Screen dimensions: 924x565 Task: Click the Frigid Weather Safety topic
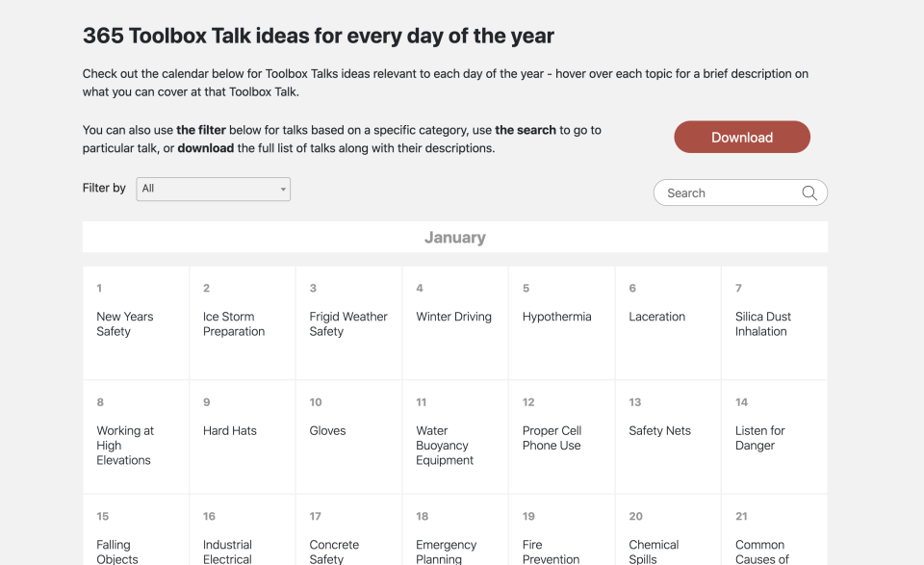pyautogui.click(x=347, y=323)
